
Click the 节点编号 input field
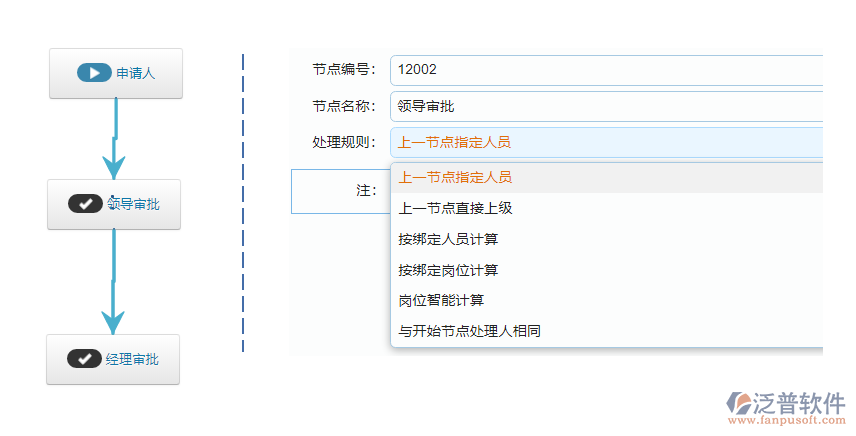(605, 70)
